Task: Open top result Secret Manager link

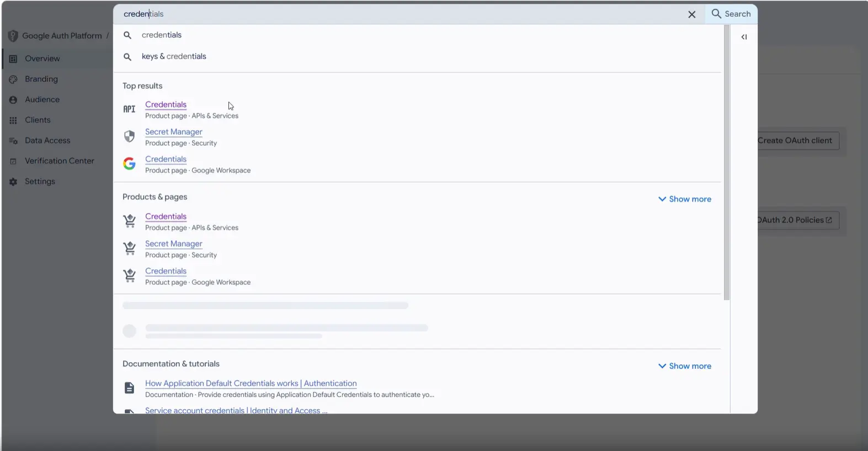Action: coord(173,132)
